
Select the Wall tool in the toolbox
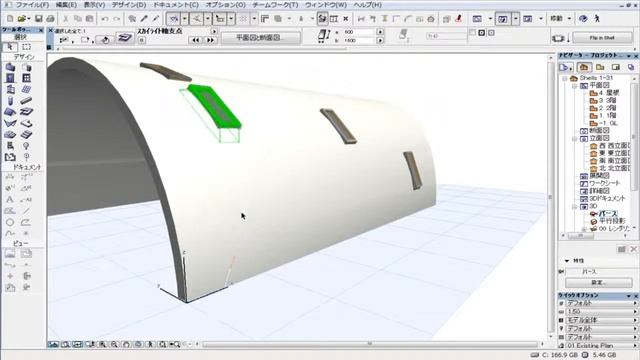[x=10, y=67]
